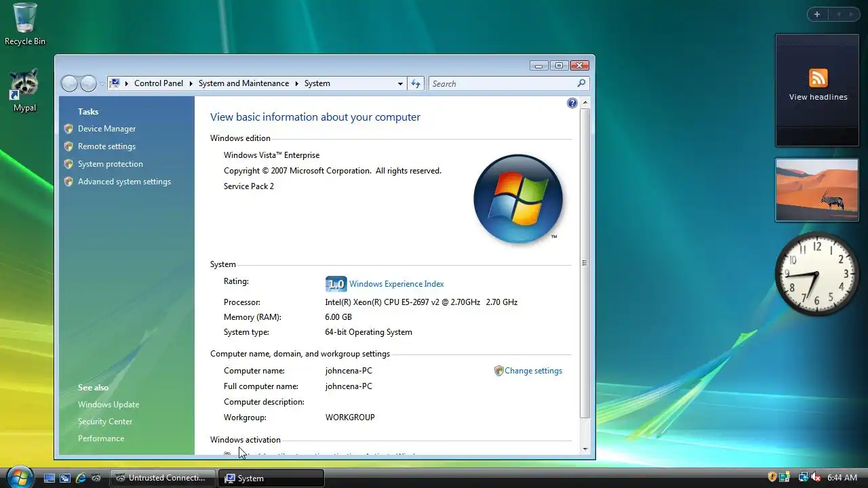
Task: Click the Back navigation arrow
Action: 69,83
